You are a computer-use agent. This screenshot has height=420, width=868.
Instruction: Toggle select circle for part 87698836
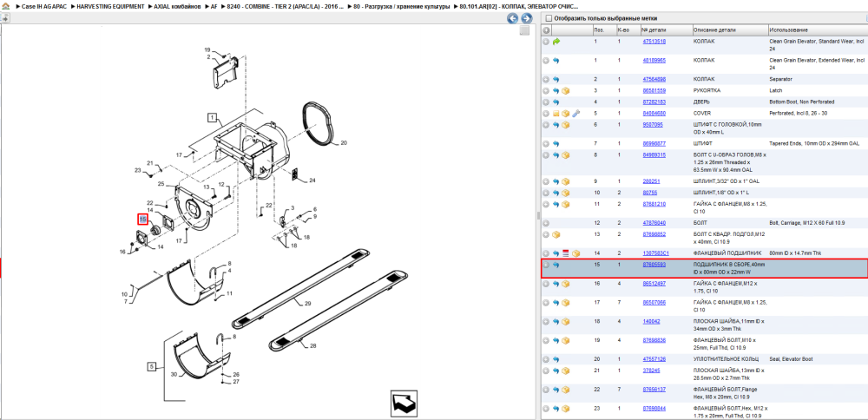(546, 340)
